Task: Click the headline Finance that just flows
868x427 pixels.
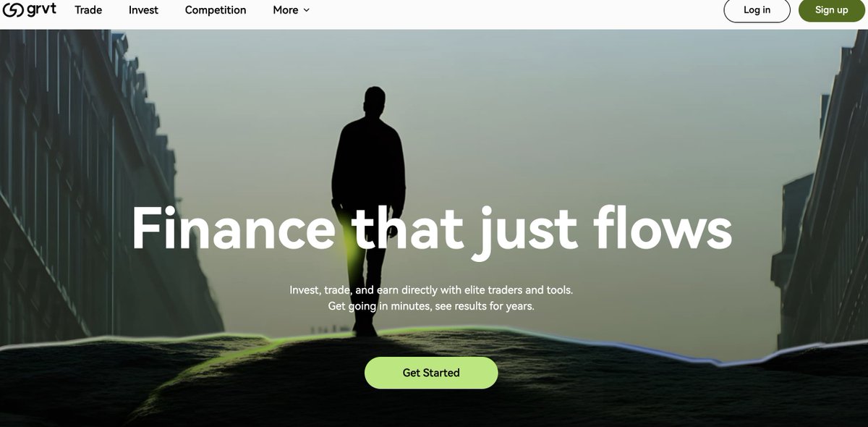Action: pyautogui.click(x=432, y=230)
